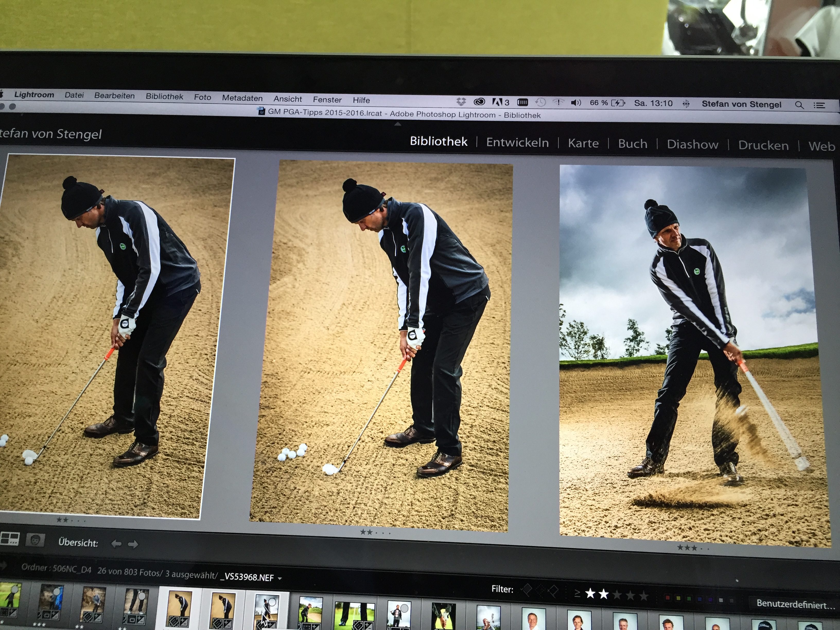This screenshot has height=630, width=840.
Task: Open the Karte module
Action: pos(583,143)
